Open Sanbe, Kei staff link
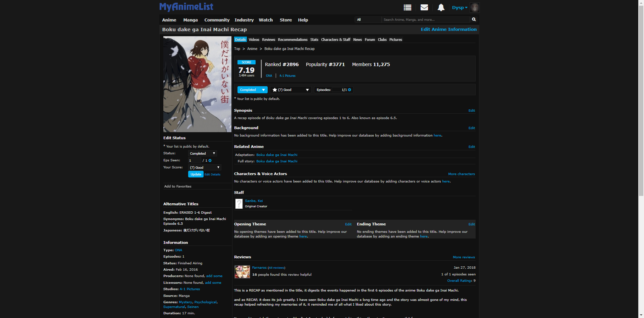 (x=254, y=201)
